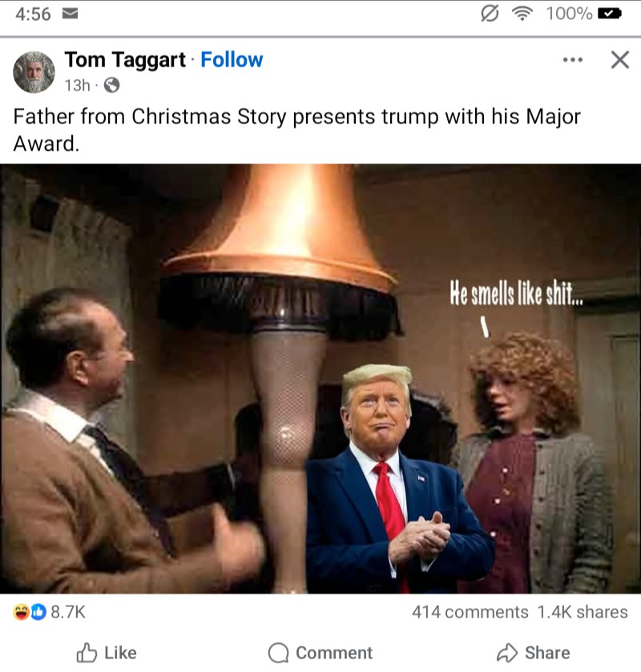Tap the mail notification status icon
Viewport: 641px width, 672px height.
point(70,14)
